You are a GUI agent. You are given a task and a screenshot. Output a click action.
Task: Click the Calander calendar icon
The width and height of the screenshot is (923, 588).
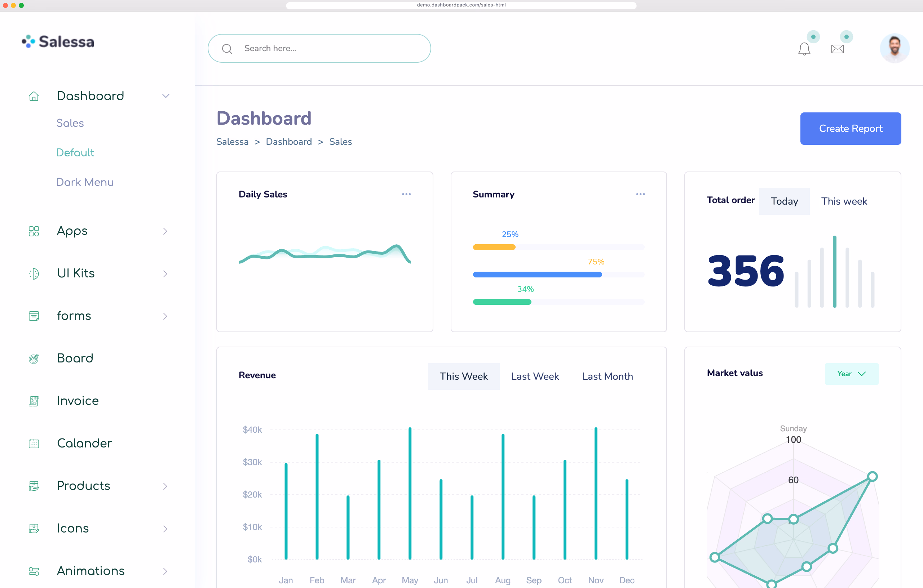[34, 444]
